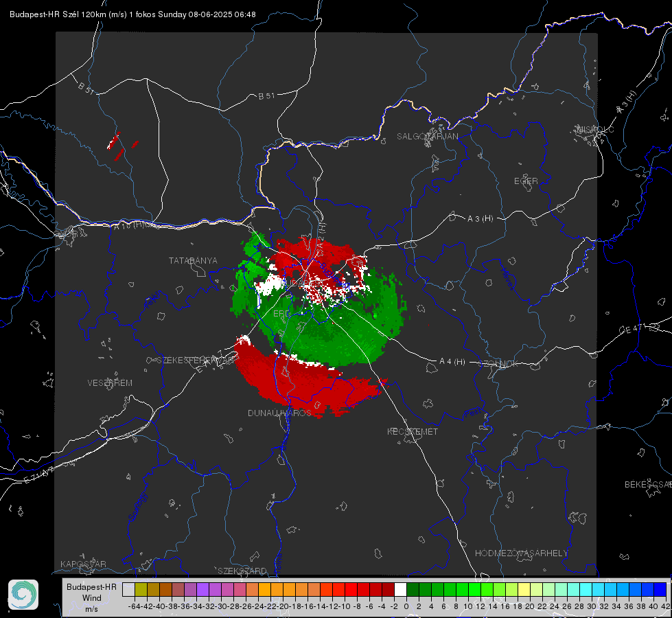Select the BÉKÉSCSABA city label

point(648,484)
